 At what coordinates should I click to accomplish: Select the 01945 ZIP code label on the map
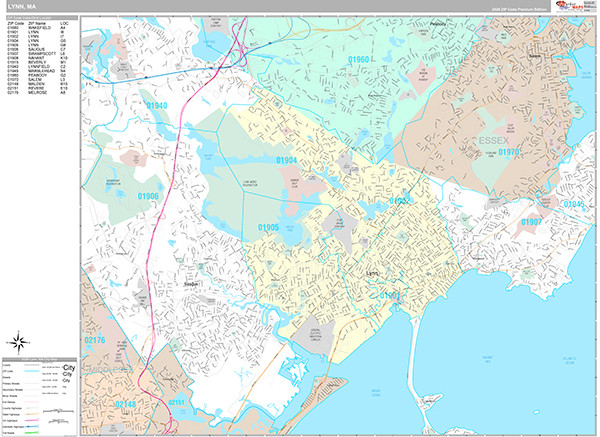[x=574, y=204]
